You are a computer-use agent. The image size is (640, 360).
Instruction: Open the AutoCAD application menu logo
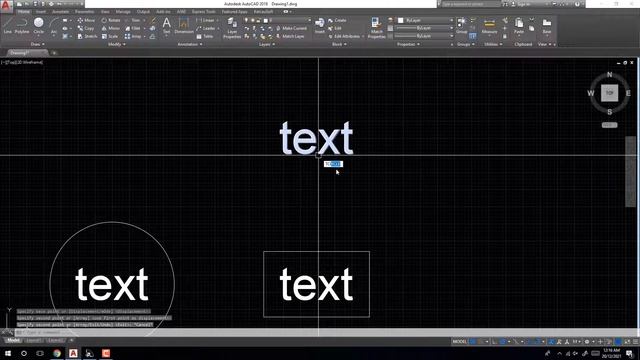(x=6, y=5)
